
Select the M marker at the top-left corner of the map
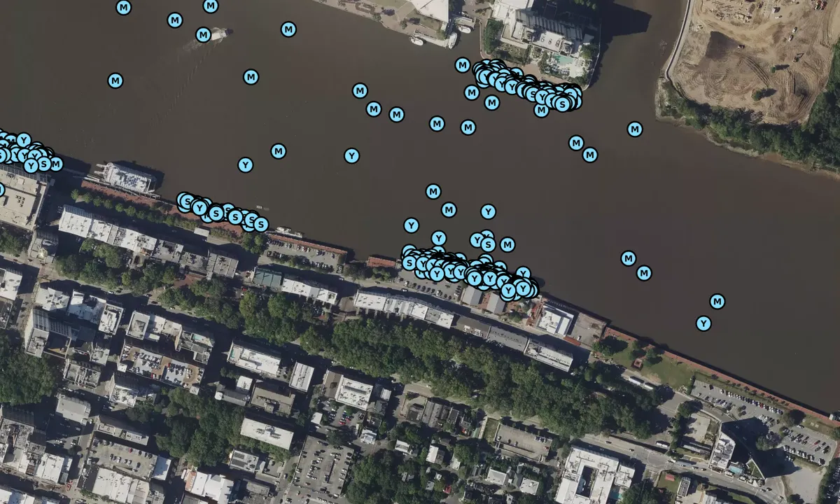(x=124, y=8)
